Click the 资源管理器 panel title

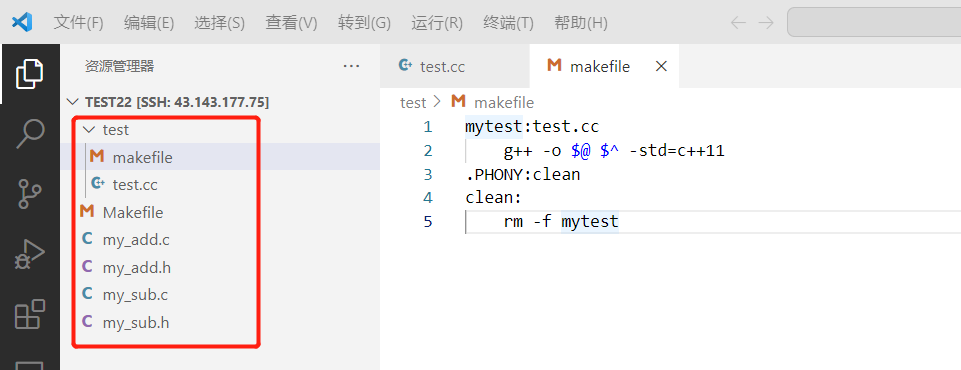pyautogui.click(x=119, y=66)
